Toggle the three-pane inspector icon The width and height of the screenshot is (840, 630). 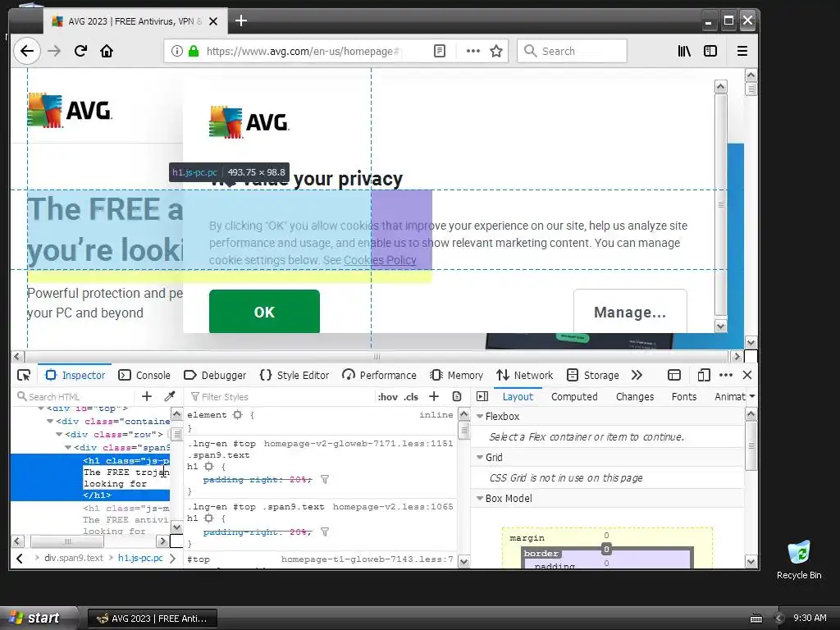482,396
